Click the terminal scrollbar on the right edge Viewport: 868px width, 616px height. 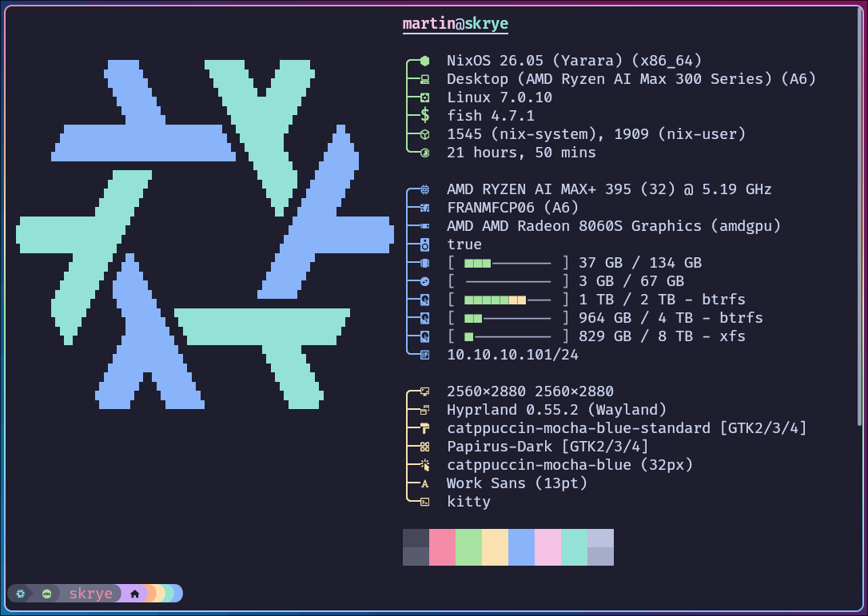860,217
